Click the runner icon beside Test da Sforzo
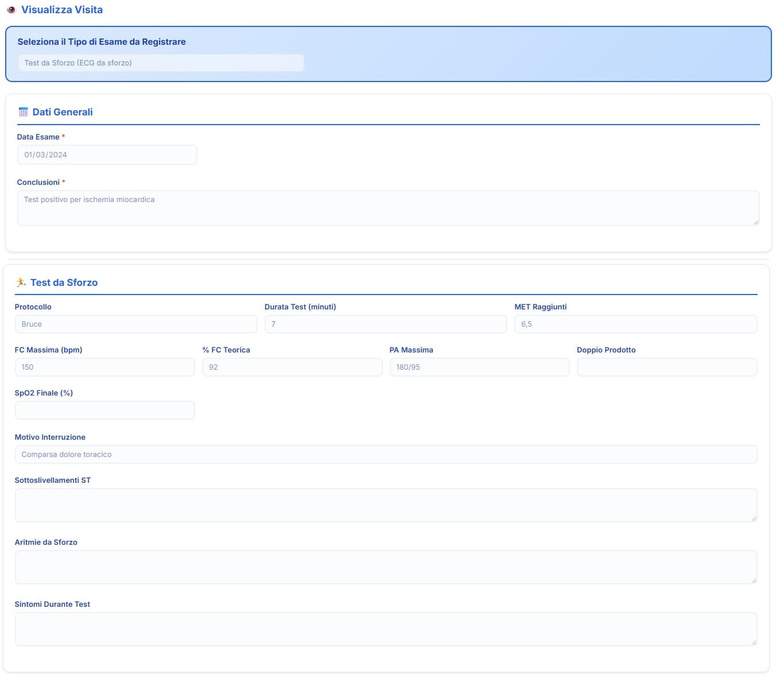 click(x=21, y=282)
